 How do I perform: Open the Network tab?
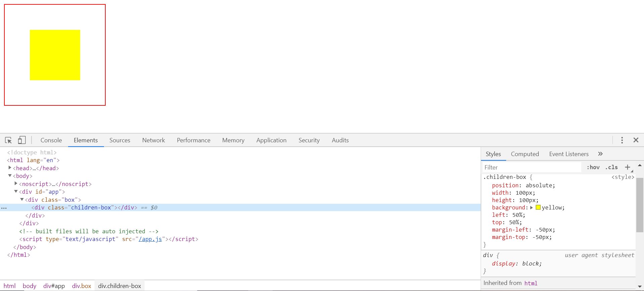click(154, 140)
